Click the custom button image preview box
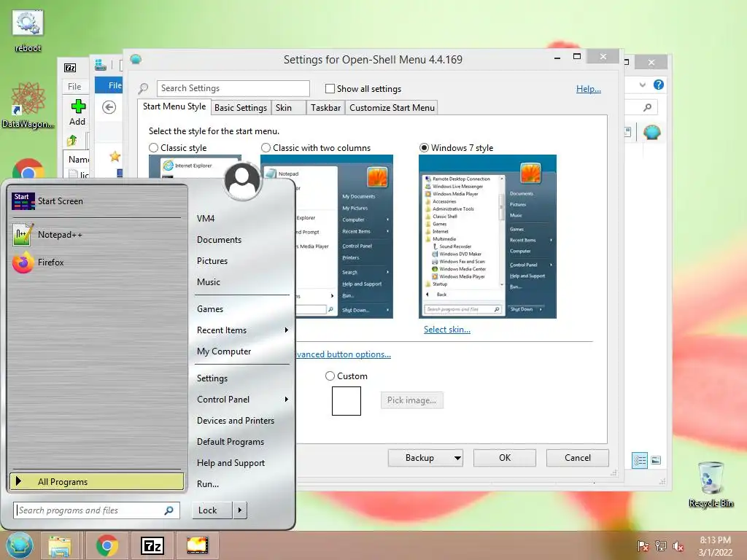This screenshot has width=747, height=560. point(347,401)
